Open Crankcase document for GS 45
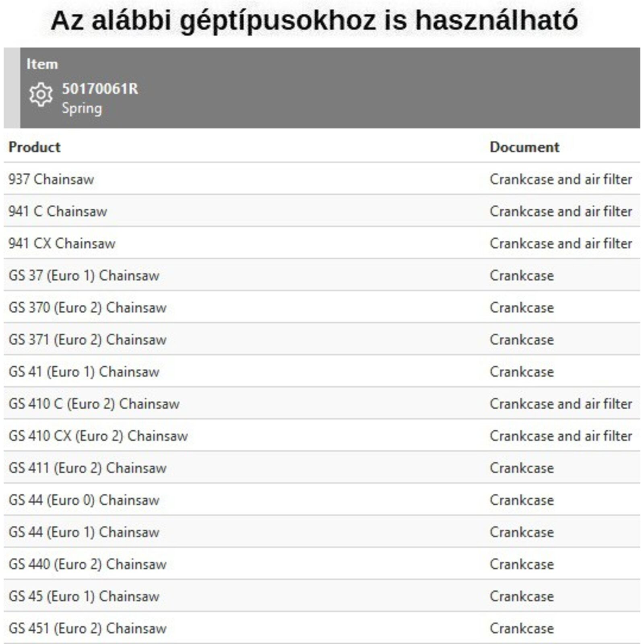 tap(522, 597)
